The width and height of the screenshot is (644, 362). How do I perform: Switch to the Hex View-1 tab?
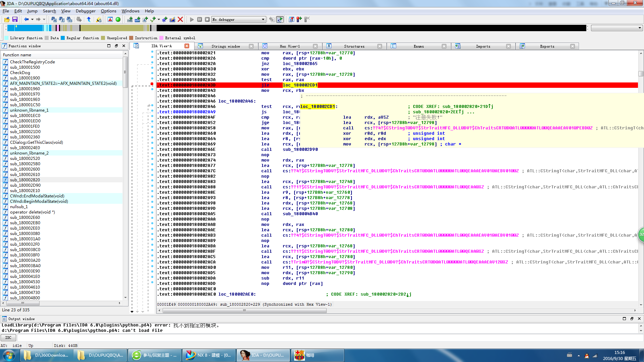pos(290,46)
